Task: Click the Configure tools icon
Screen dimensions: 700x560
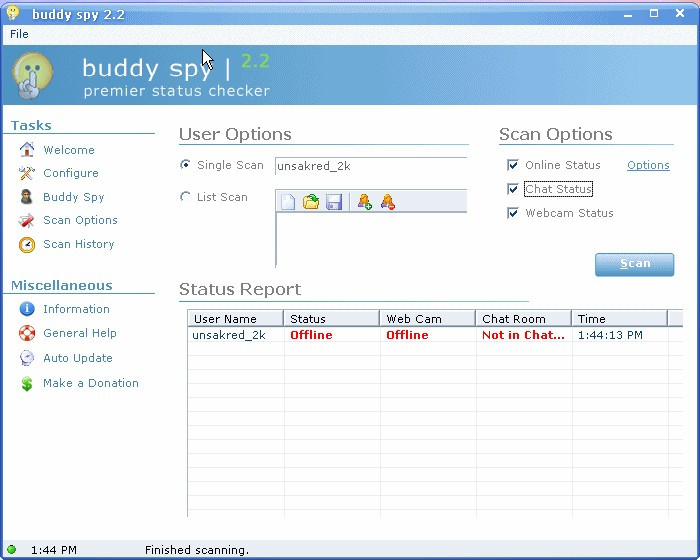Action: pos(27,173)
